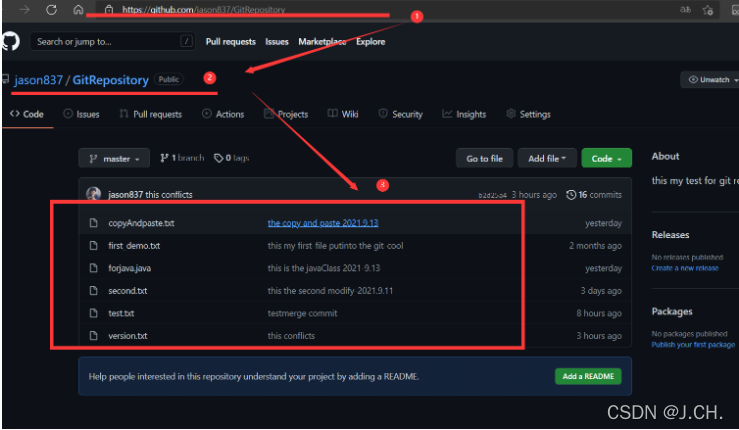The height and width of the screenshot is (430, 739).
Task: Click the read-aloud icon in address bar
Action: [x=685, y=9]
